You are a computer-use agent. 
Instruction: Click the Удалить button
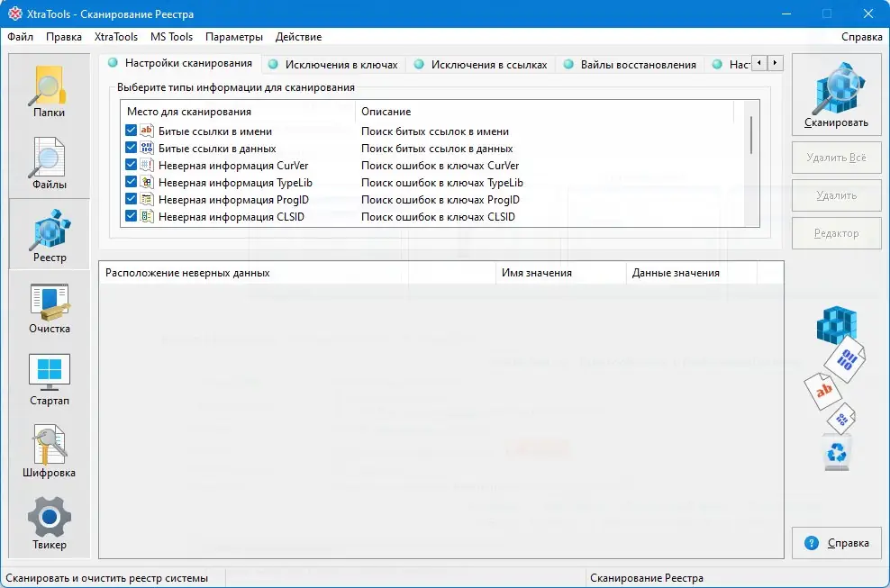coord(836,195)
